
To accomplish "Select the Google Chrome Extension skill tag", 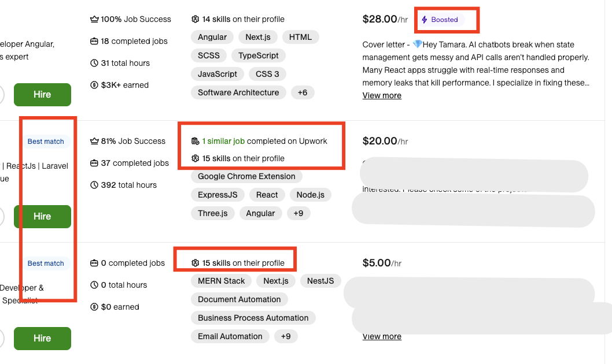I will pyautogui.click(x=246, y=176).
